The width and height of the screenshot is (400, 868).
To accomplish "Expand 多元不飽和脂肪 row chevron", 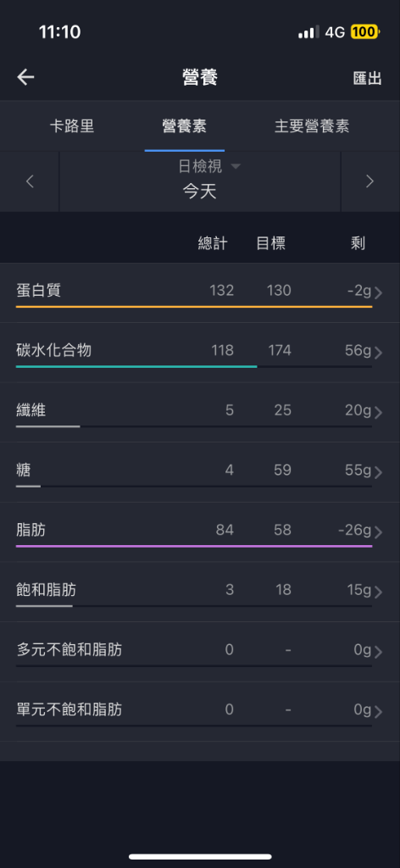I will pos(379,652).
